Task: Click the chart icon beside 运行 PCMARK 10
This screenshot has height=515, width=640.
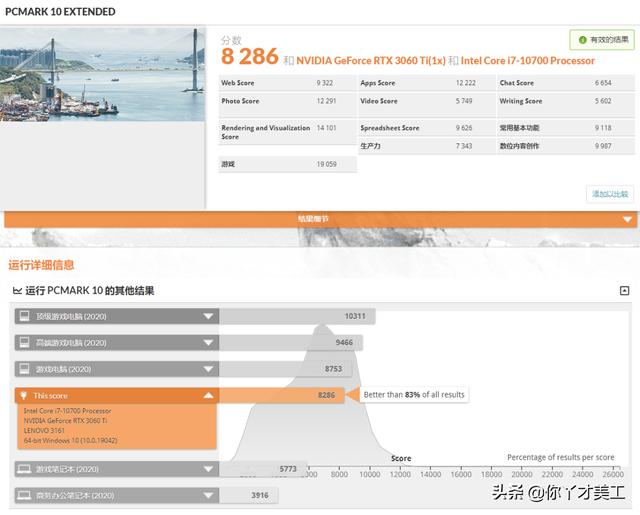Action: pos(17,291)
